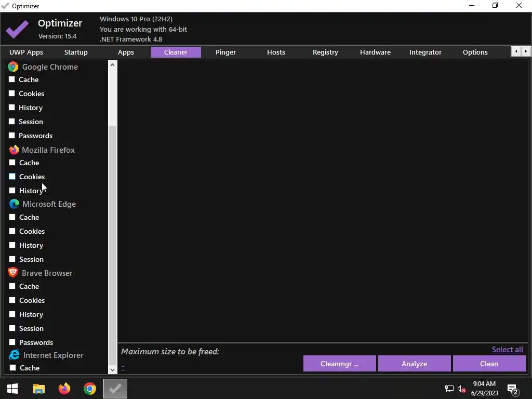Click the Brave Browser section label
The image size is (532, 399).
[47, 273]
